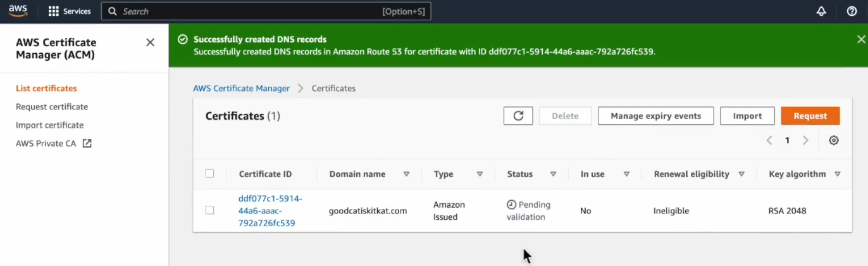868x266 pixels.
Task: Click the Ineligible renewal cell
Action: (x=671, y=211)
